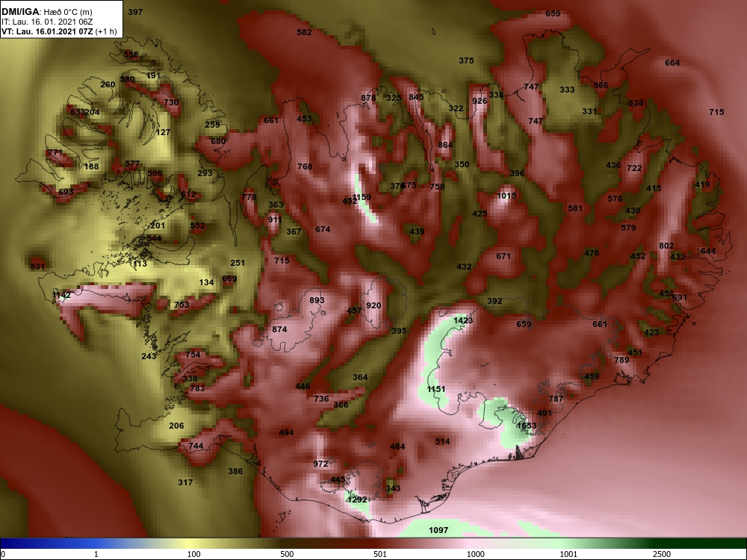Click the map value 566
Viewport: 747px width, 560px height.
pyautogui.click(x=601, y=85)
